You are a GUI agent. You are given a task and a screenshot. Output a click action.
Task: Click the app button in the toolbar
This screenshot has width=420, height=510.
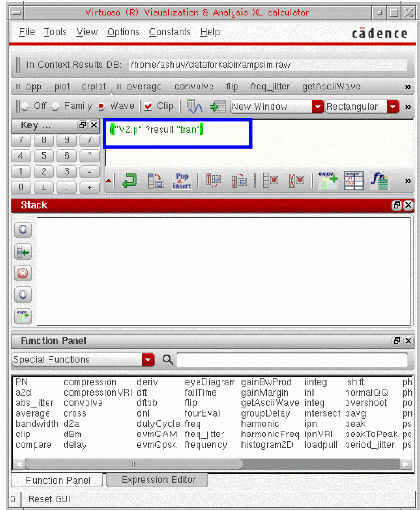click(x=34, y=87)
